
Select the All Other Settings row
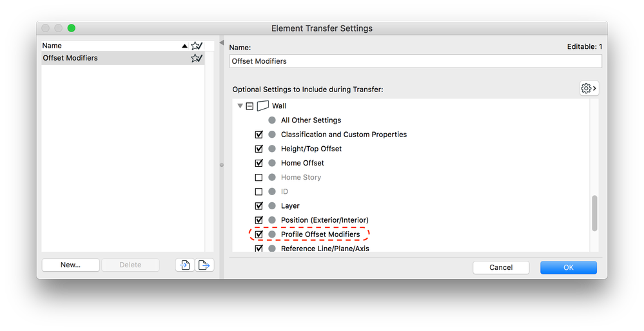click(x=311, y=120)
